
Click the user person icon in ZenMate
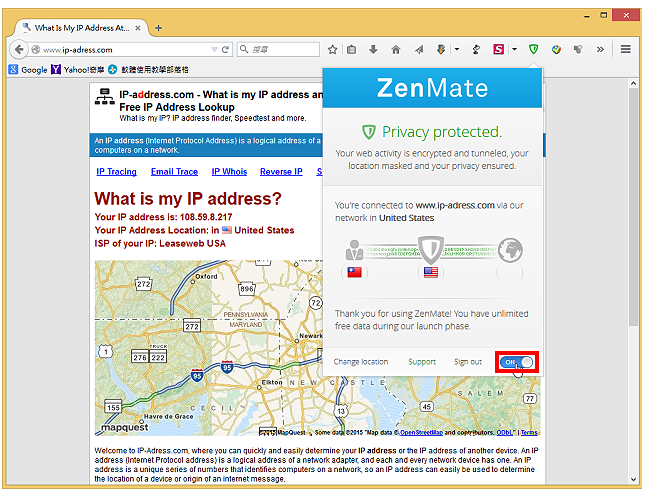[x=355, y=250]
